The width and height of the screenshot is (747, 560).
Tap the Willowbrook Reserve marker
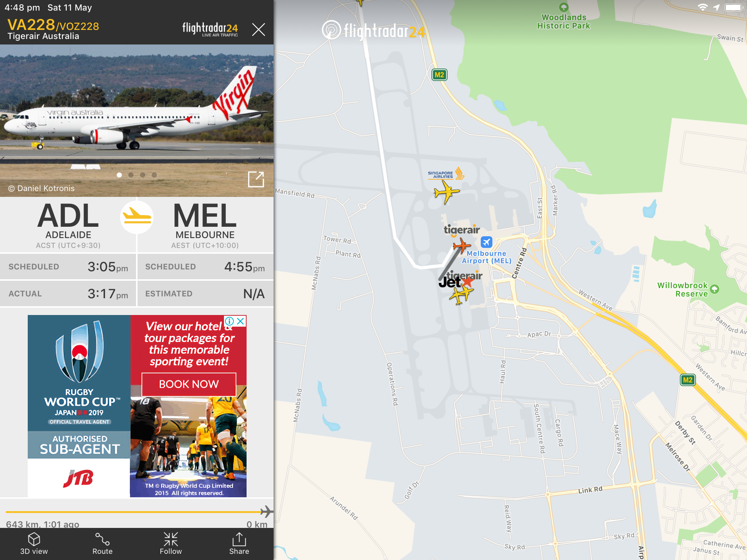click(715, 289)
